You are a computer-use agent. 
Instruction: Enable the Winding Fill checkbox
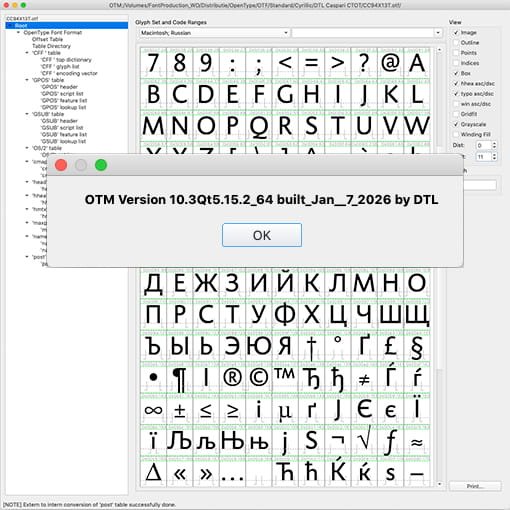click(456, 134)
